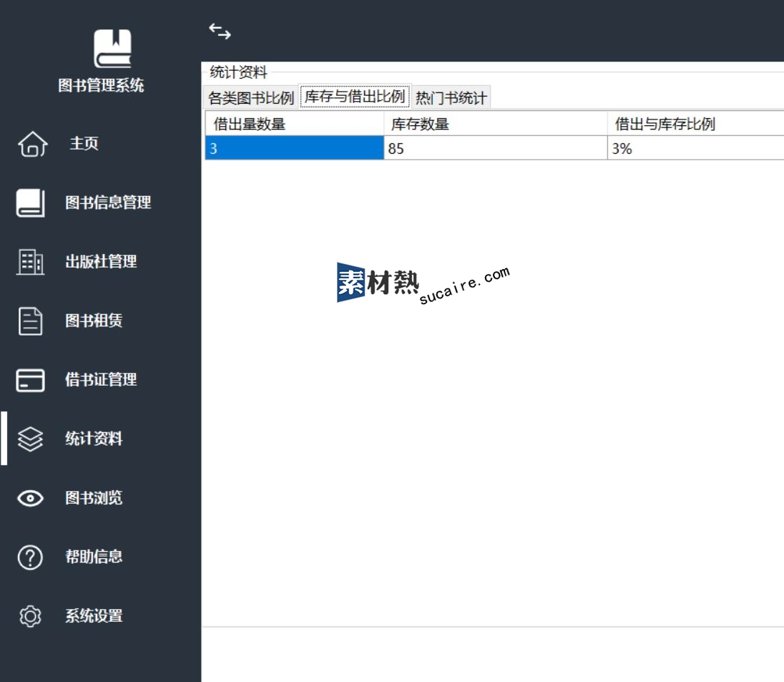
Task: Toggle the sidebar with the double-arrow icon
Action: (220, 31)
